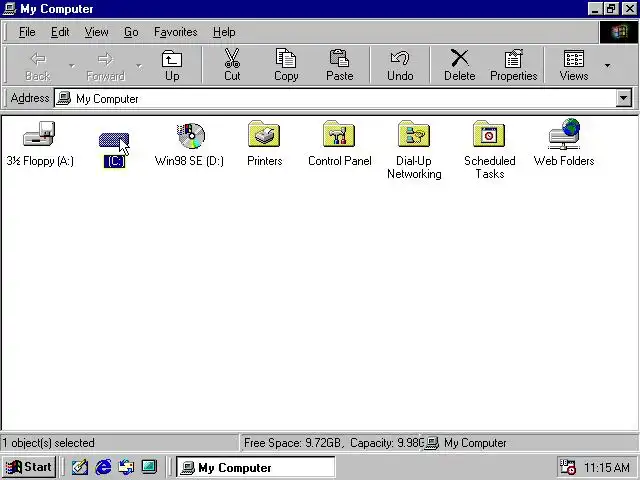Launch Internet Explorer from Quick Launch

click(x=103, y=467)
